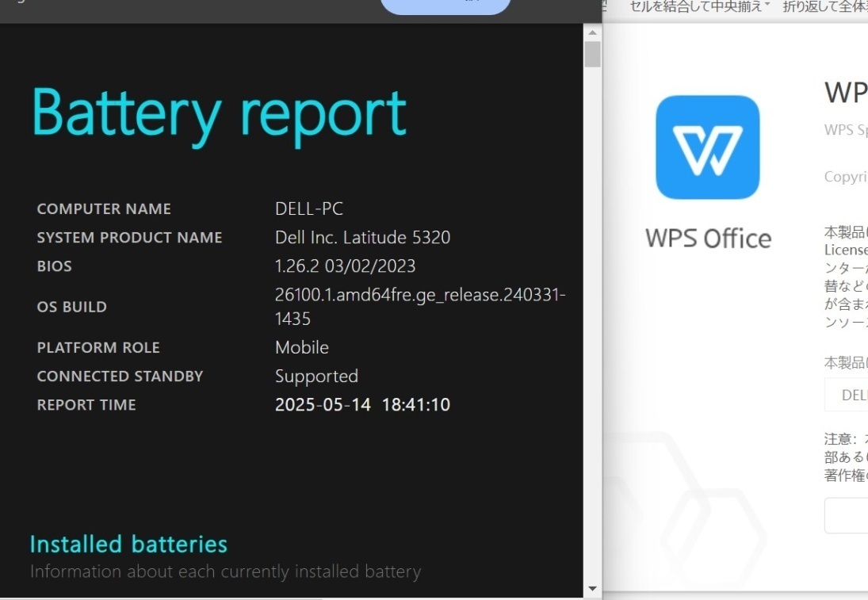Click 'Information about each currently installed battery' text
The height and width of the screenshot is (600, 868).
pos(225,571)
